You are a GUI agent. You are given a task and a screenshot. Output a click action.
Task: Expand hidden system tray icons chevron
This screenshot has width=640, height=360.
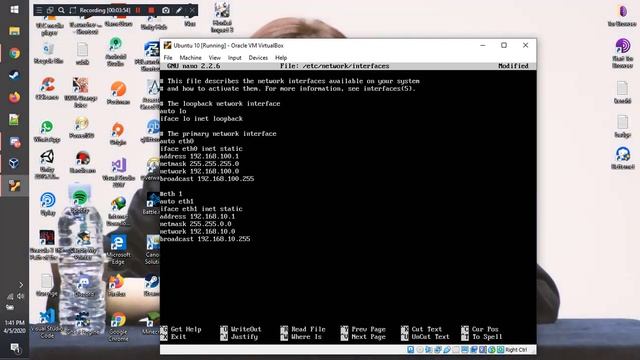pos(21,285)
